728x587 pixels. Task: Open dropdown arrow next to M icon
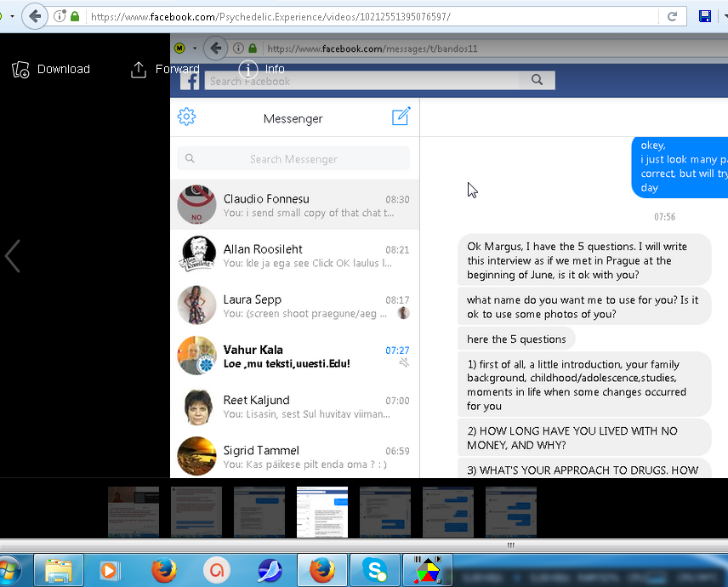point(195,48)
